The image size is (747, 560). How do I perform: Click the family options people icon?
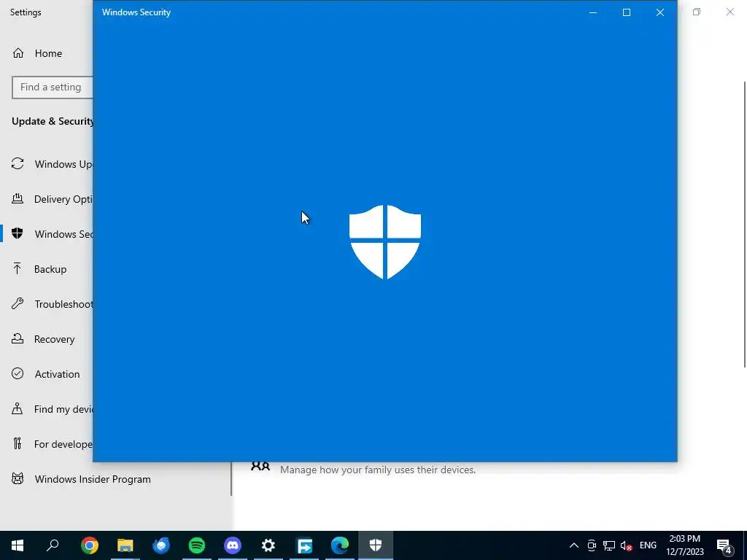260,466
